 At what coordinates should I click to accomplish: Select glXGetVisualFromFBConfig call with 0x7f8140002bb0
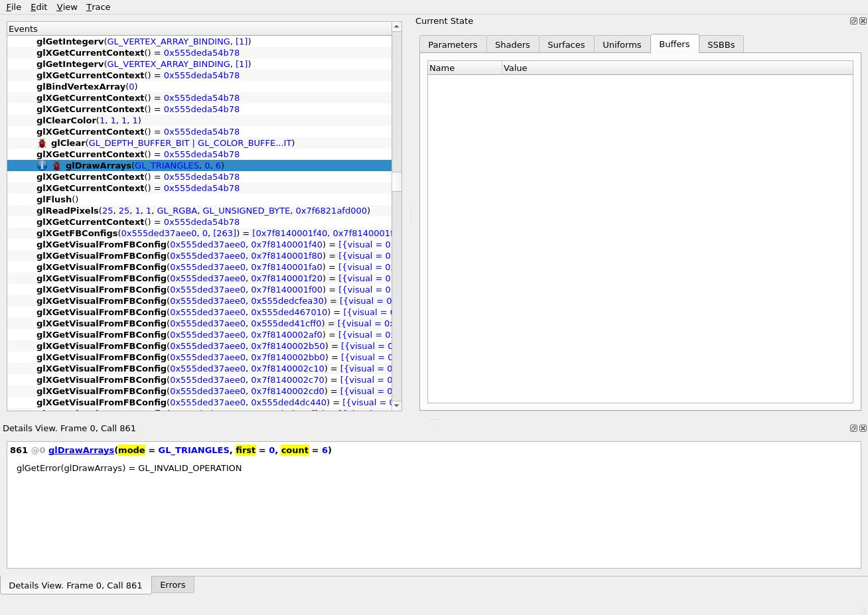199,357
